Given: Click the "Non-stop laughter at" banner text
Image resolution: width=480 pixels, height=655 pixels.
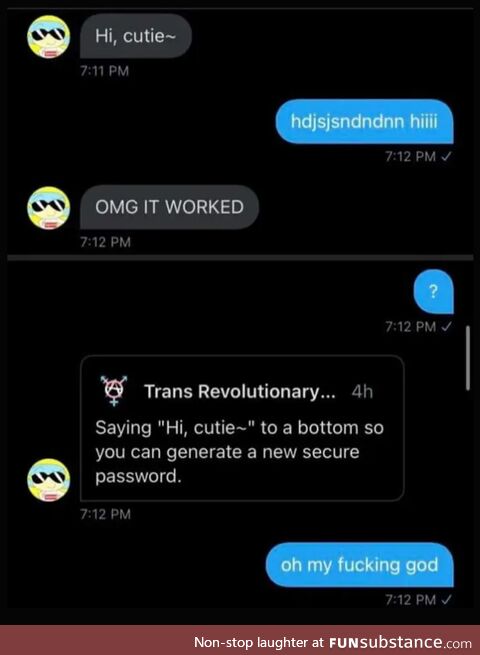Looking at the screenshot, I should click(259, 642).
